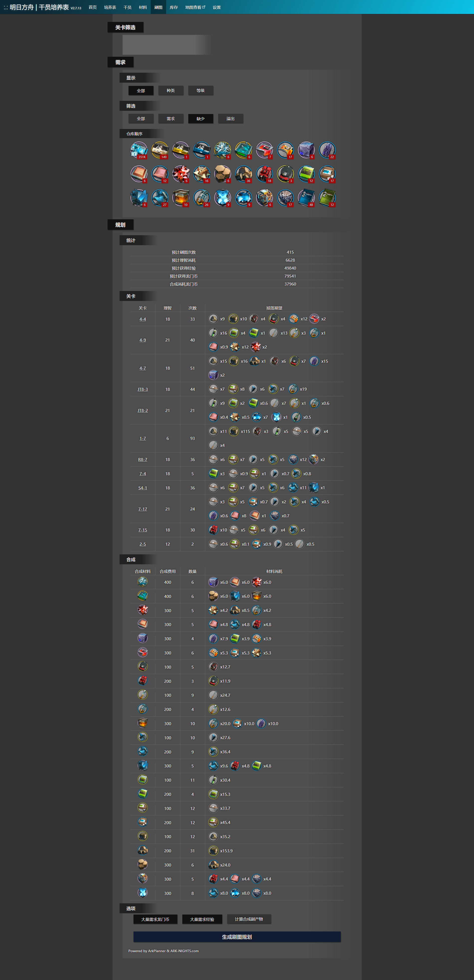The width and height of the screenshot is (474, 980).
Task: Select 全部 under the 筛选 section
Action: pos(141,119)
